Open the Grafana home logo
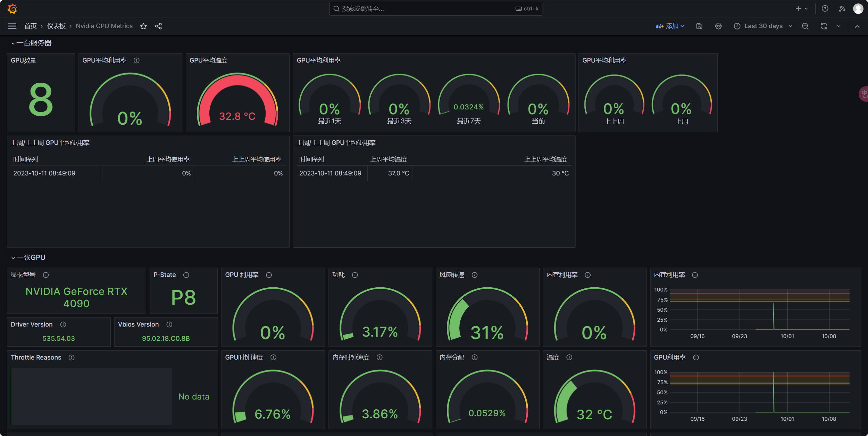Image resolution: width=868 pixels, height=436 pixels. [x=12, y=9]
